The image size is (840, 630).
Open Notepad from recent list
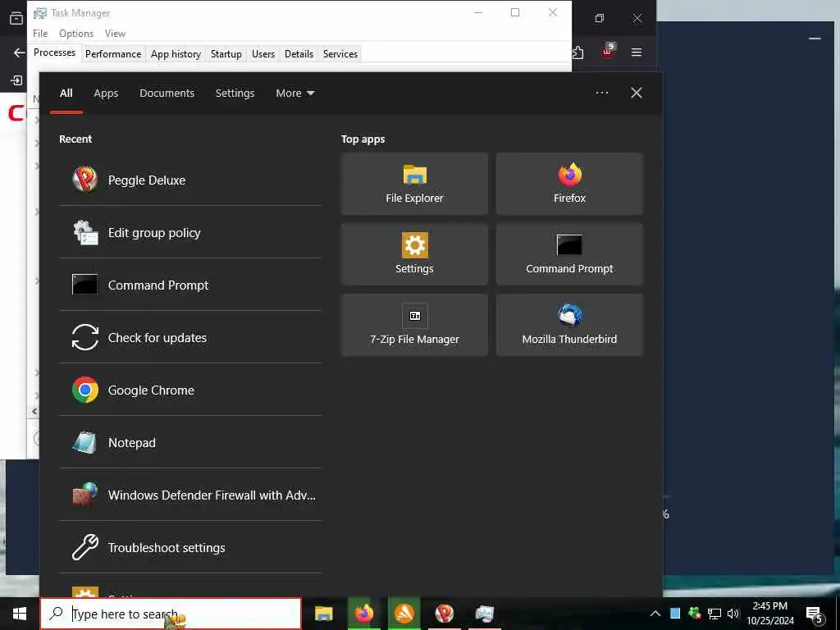(x=190, y=442)
